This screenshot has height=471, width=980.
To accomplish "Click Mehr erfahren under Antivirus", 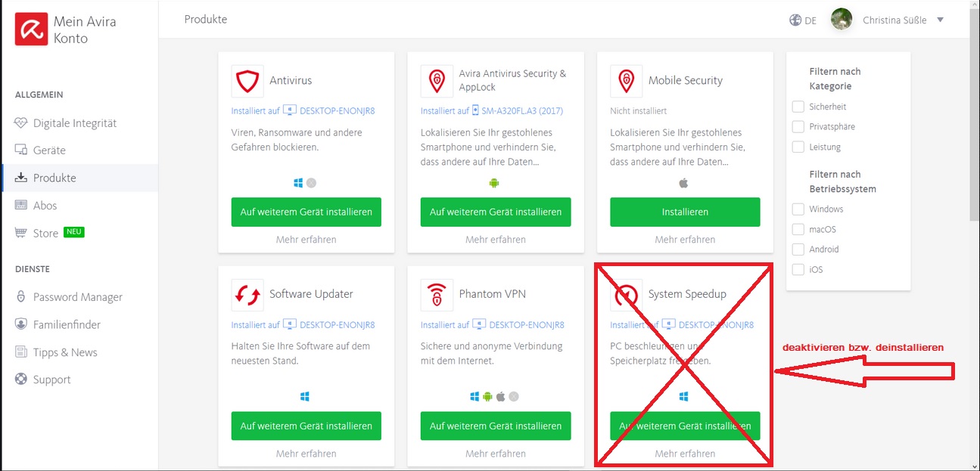I will click(x=306, y=239).
